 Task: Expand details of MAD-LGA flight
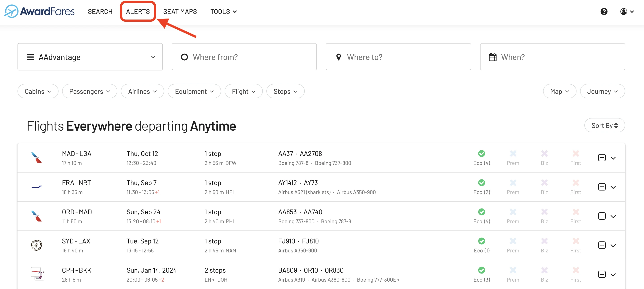click(x=613, y=158)
